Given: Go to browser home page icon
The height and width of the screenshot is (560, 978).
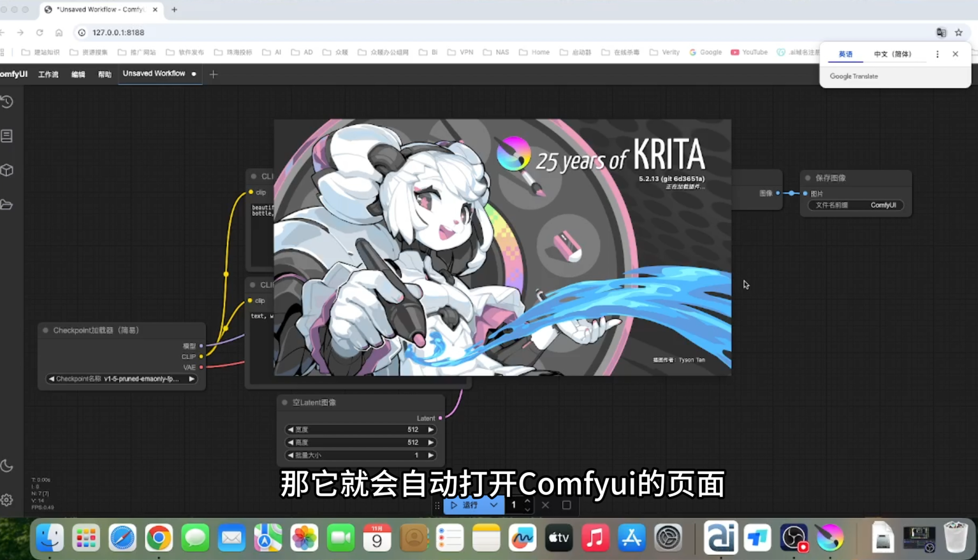Looking at the screenshot, I should tap(59, 32).
